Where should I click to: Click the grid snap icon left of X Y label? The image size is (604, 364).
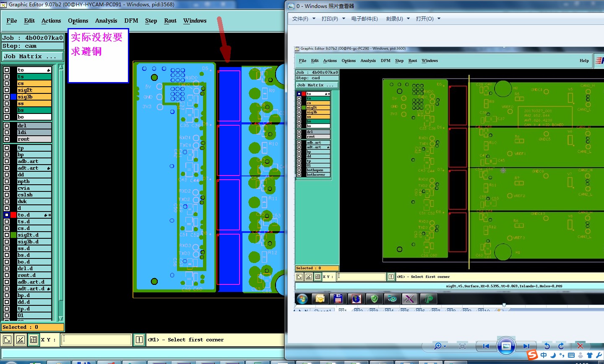pos(34,340)
